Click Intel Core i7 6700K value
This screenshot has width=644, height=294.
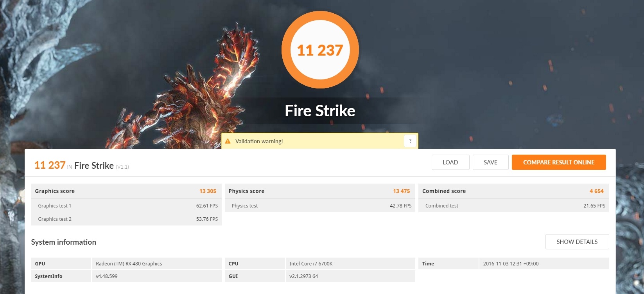coord(311,264)
